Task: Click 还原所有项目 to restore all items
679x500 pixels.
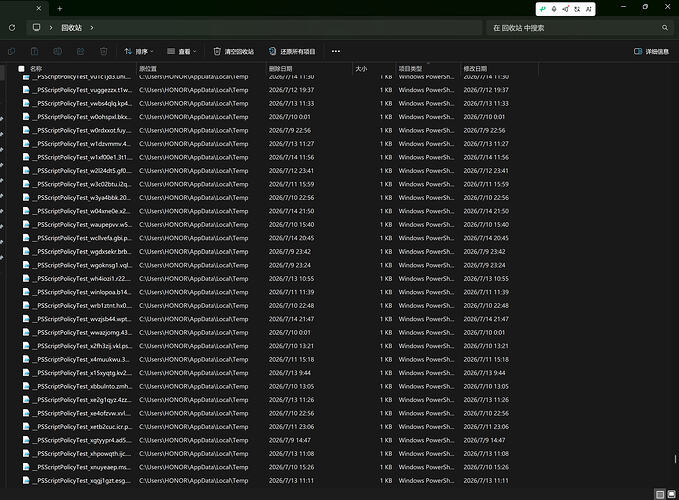Action: (x=292, y=52)
